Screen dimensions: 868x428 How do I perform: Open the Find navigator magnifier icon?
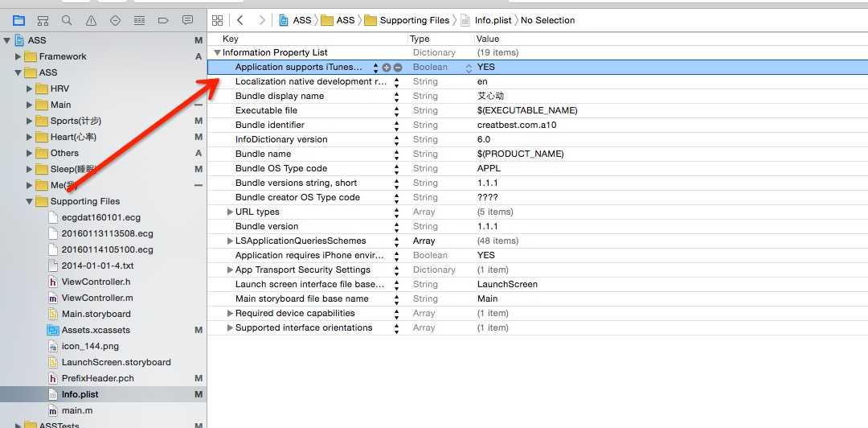coord(67,20)
